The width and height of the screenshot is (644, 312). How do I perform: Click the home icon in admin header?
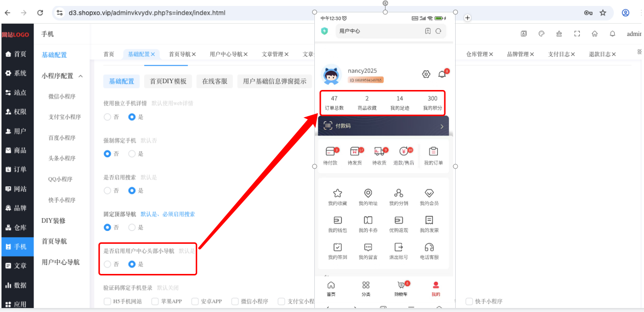point(595,34)
